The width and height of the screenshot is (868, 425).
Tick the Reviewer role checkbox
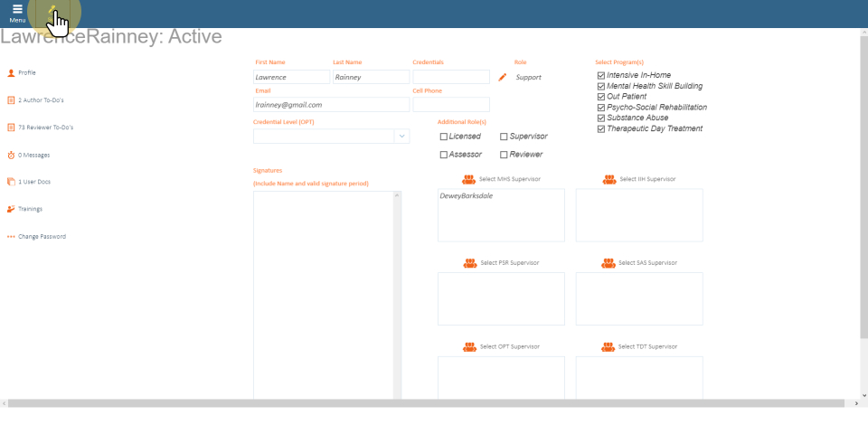tap(504, 155)
